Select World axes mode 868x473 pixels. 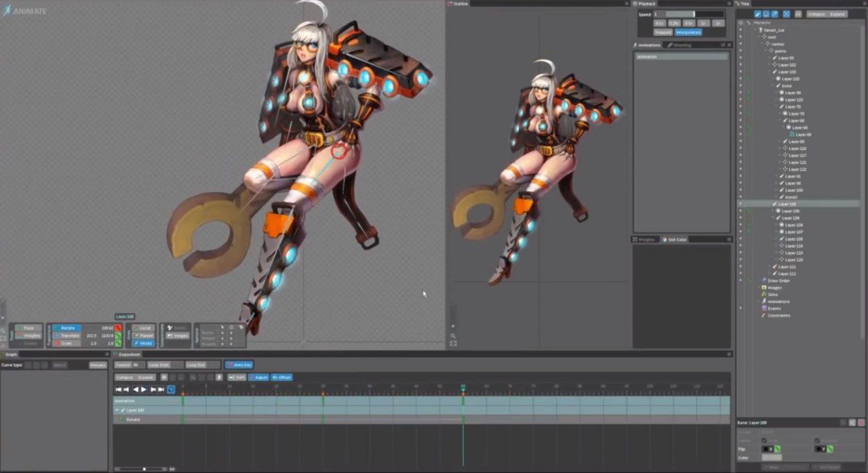(143, 344)
